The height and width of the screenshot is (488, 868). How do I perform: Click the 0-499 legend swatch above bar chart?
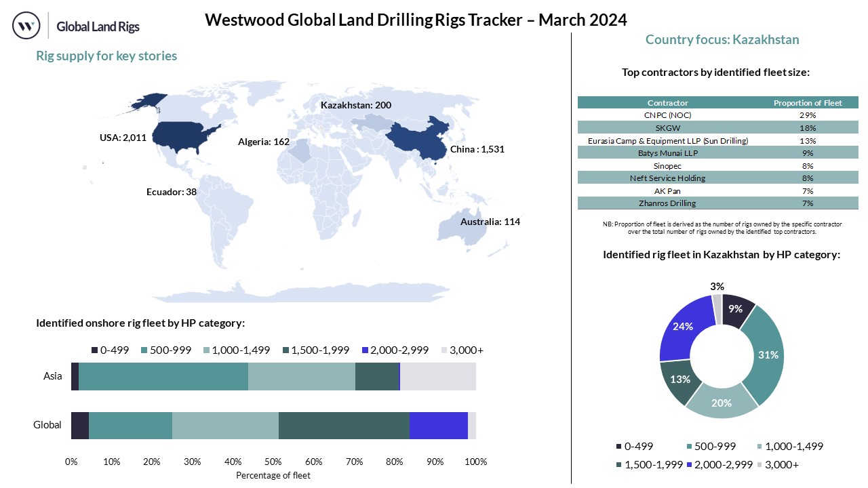coord(94,350)
